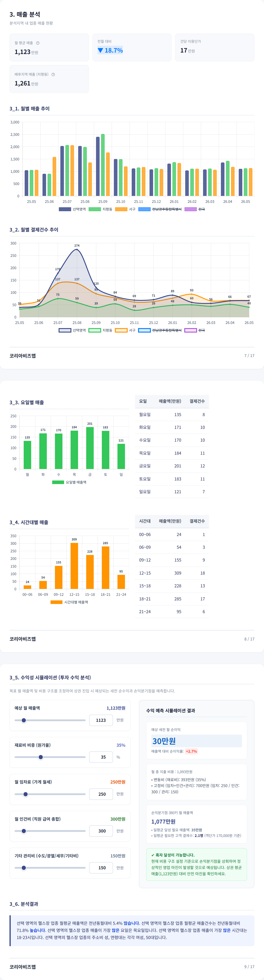Toggle 선택영역 legend in 월별 결제건수 추이 chart
Image resolution: width=264 pixels, height=980 pixels.
[x=72, y=330]
